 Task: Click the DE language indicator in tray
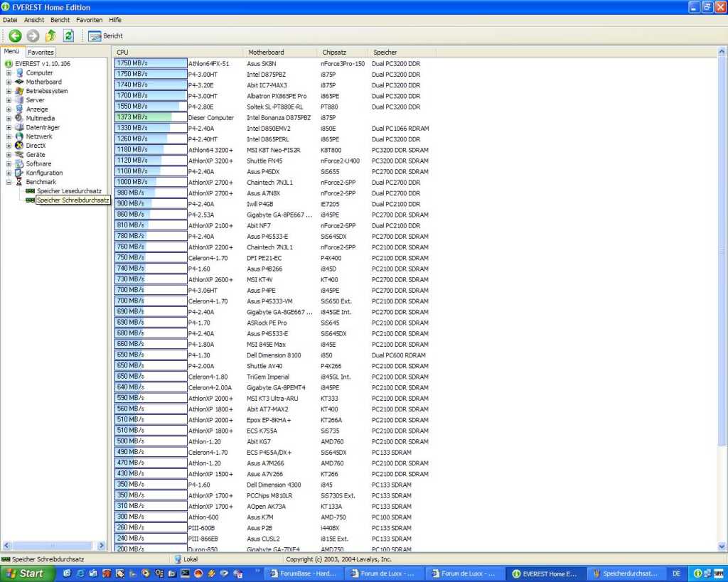(x=676, y=573)
